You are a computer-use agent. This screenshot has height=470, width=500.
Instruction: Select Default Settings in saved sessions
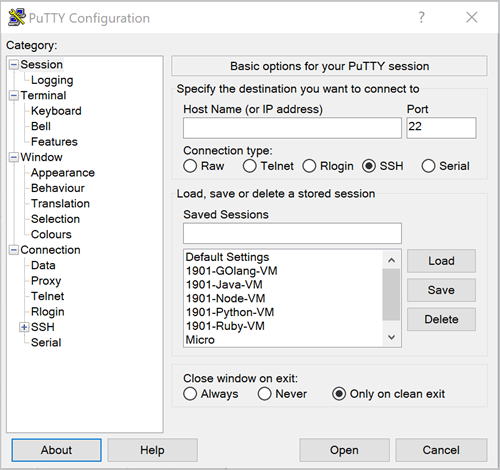coord(283,257)
